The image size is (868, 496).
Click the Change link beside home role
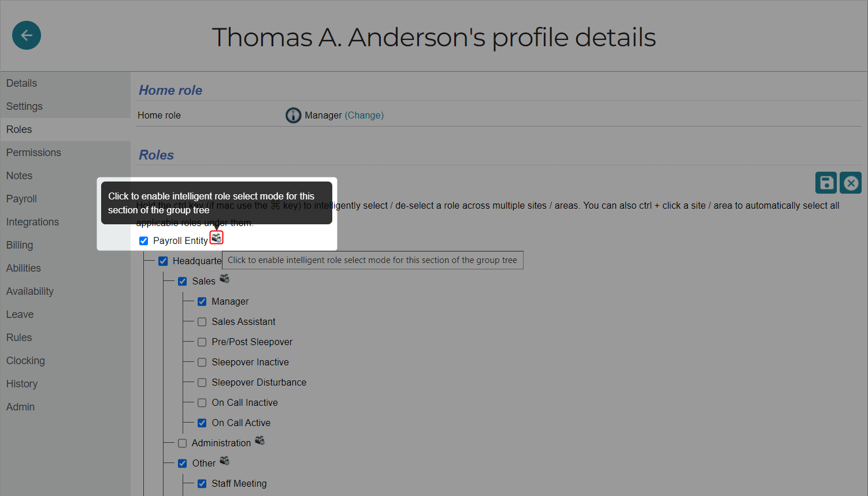tap(364, 115)
